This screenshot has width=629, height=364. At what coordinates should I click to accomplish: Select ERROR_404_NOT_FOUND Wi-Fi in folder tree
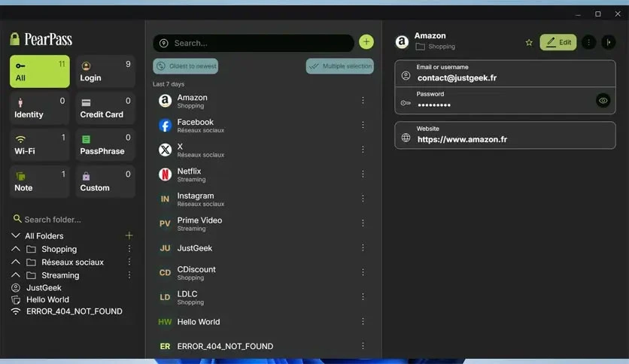point(74,311)
